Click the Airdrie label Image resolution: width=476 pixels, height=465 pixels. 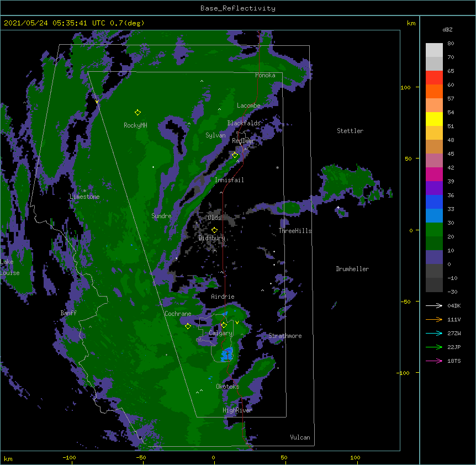pyautogui.click(x=223, y=297)
